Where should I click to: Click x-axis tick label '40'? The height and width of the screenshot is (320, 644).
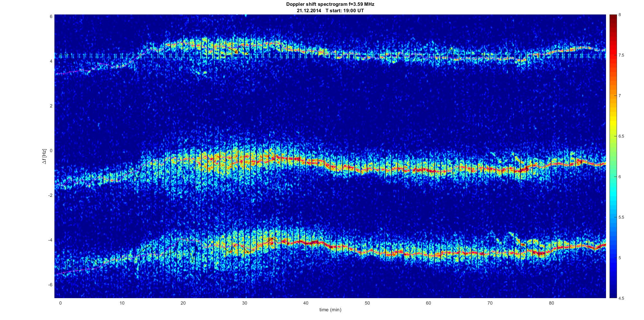306,303
